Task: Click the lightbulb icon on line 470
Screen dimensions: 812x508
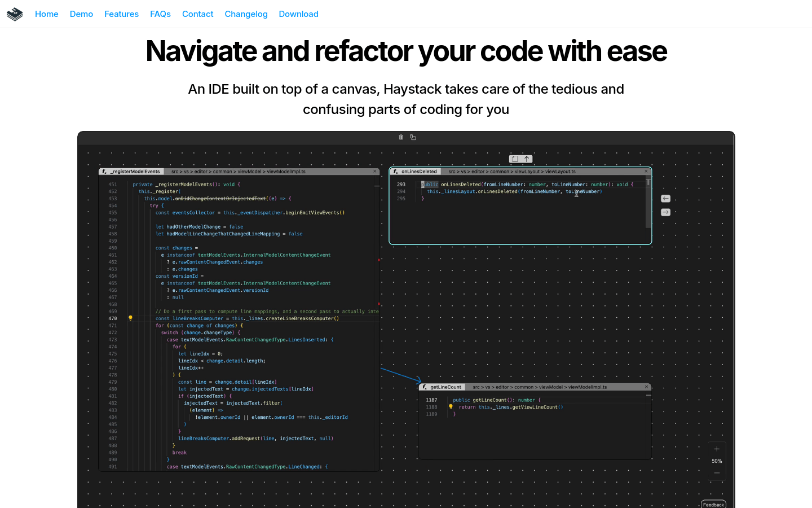Action: 130,318
